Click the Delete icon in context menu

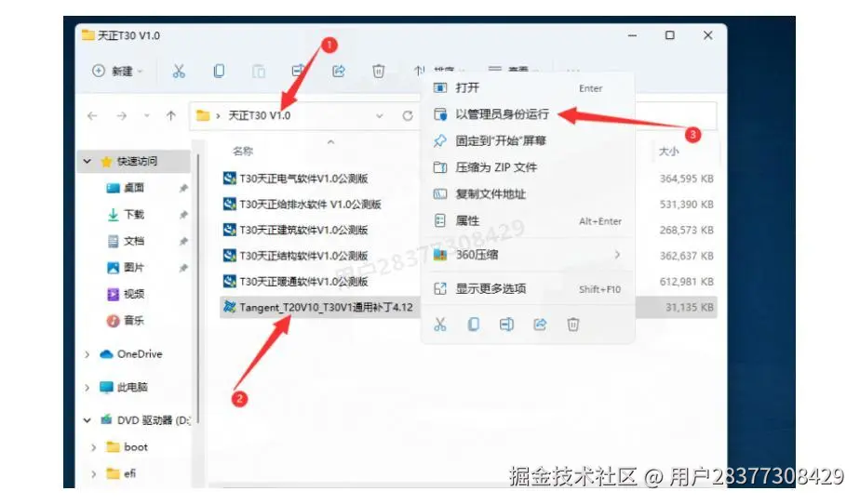pos(573,325)
